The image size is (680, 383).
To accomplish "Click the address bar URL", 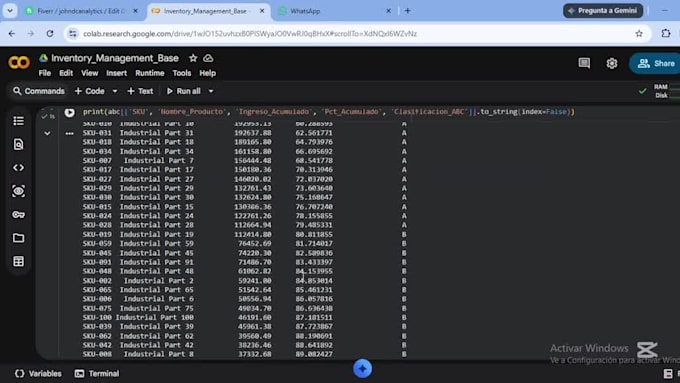I will (x=250, y=33).
